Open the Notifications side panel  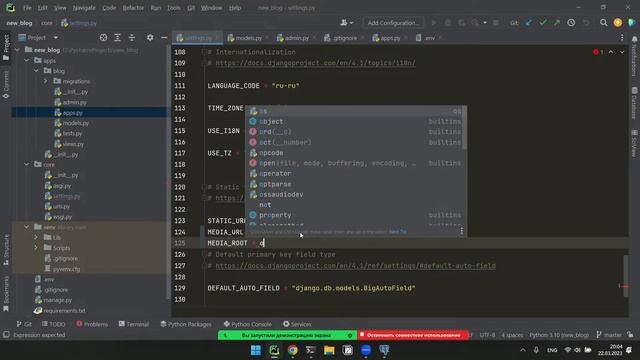(x=634, y=56)
